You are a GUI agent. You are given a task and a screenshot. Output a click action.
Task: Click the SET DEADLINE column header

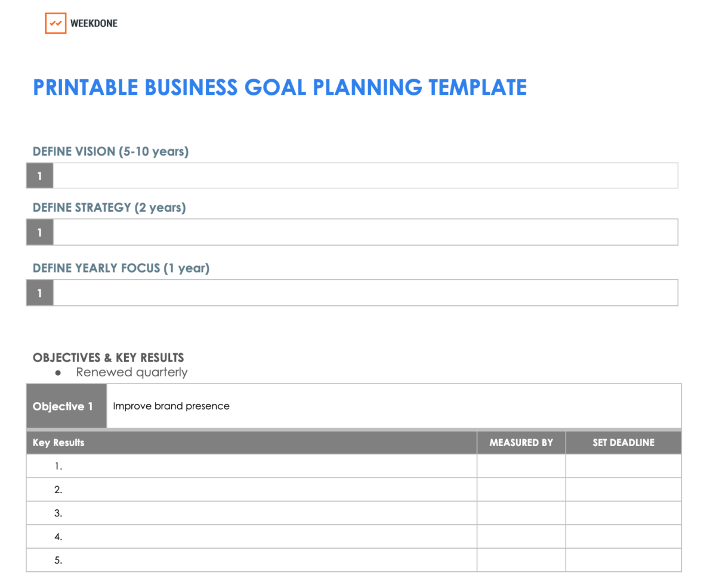click(x=623, y=442)
